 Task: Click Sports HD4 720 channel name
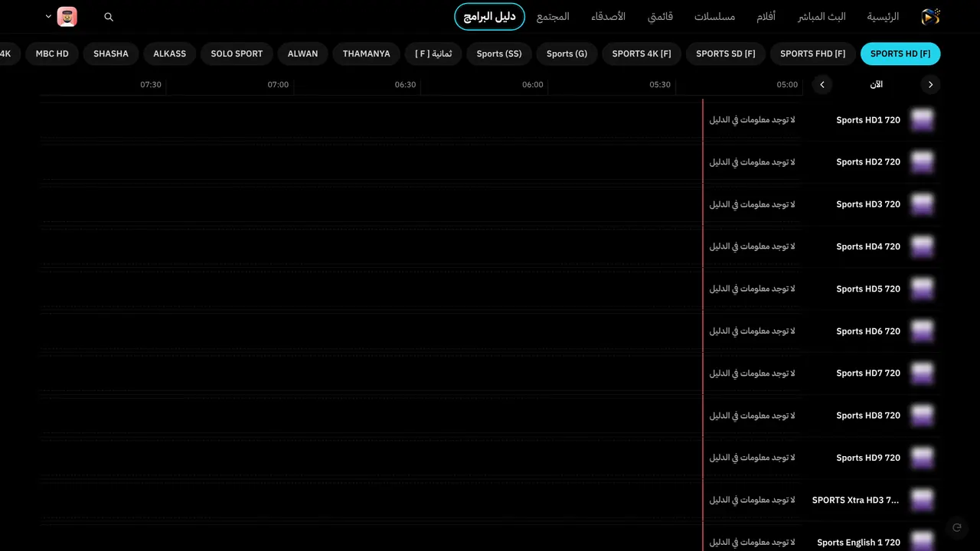point(868,246)
